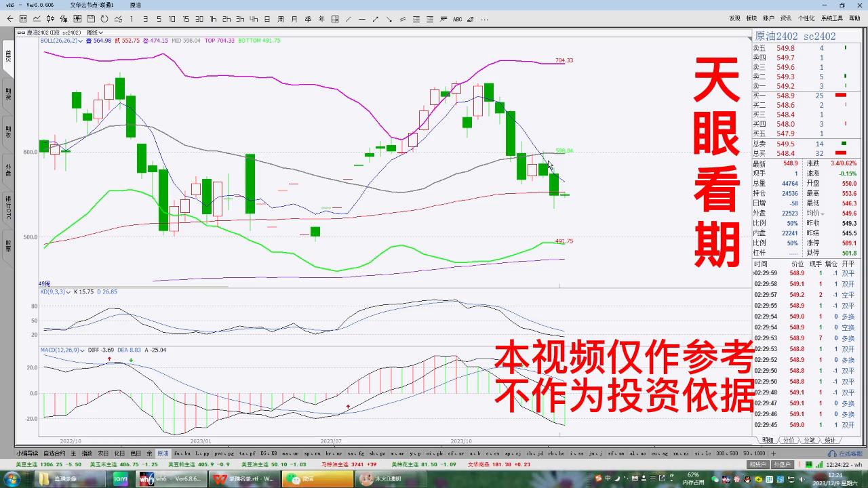Switch chart to daily period 日
Screen dimensions: 868x488
pos(267,19)
